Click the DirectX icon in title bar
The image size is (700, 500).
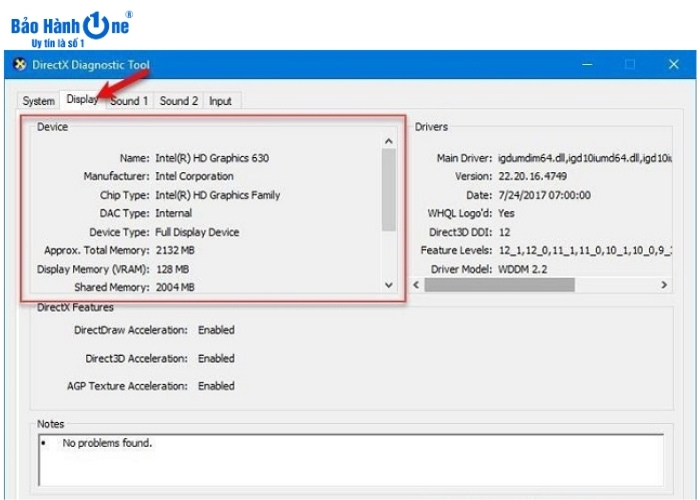(19, 65)
